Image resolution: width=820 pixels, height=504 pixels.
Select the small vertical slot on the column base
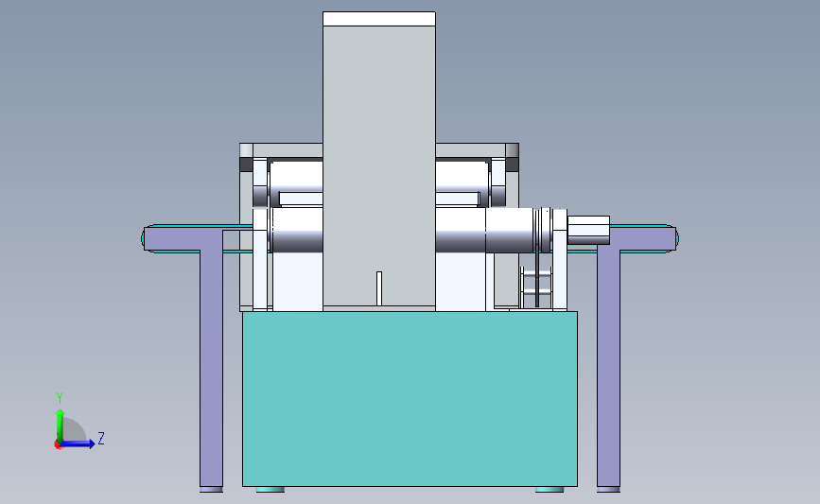[379, 288]
